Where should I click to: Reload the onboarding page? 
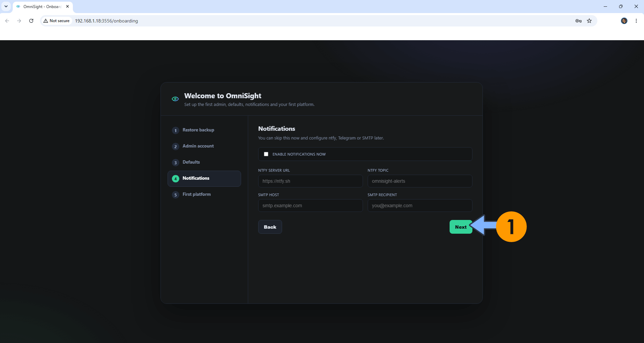point(31,21)
